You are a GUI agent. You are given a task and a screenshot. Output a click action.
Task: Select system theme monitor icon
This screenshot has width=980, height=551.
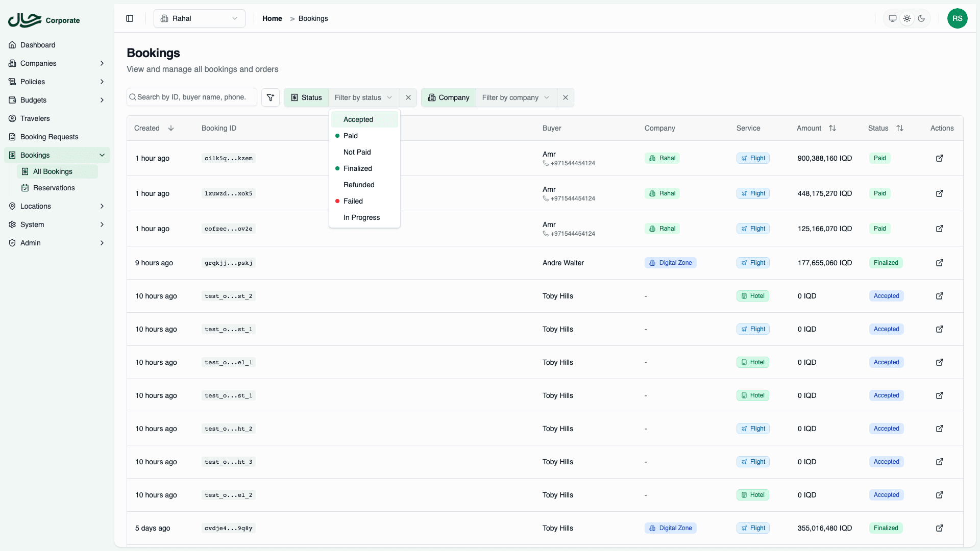pos(892,18)
